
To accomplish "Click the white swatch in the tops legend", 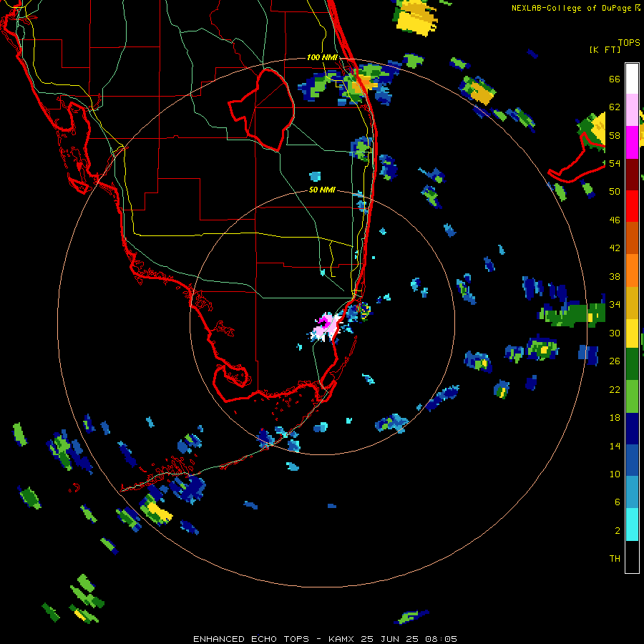I will (x=632, y=79).
